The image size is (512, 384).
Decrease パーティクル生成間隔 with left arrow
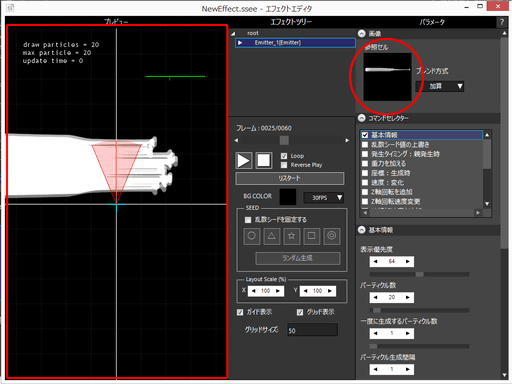[x=376, y=369]
